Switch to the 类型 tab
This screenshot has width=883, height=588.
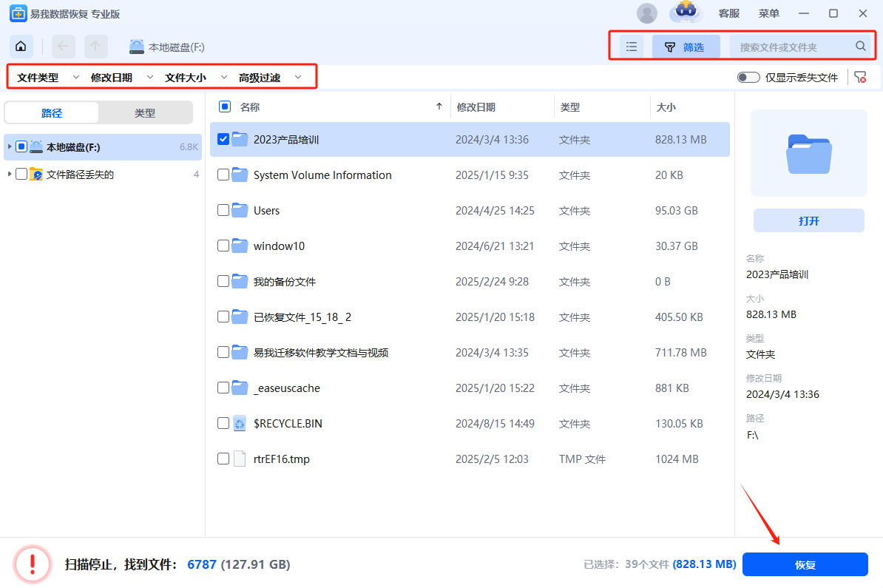coord(145,113)
